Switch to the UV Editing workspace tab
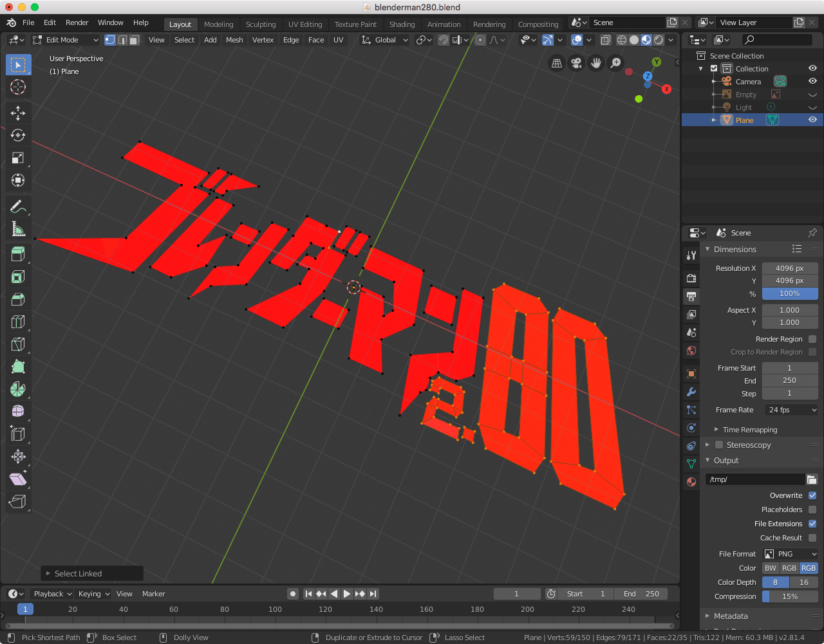824x644 pixels. point(305,24)
